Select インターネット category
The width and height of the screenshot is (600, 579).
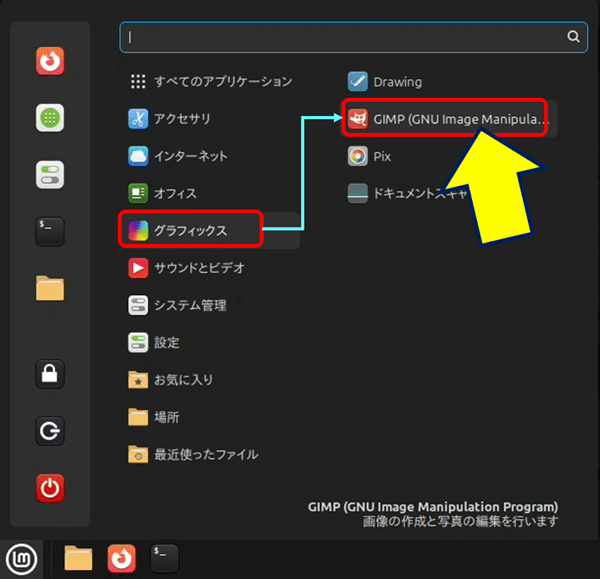click(211, 156)
